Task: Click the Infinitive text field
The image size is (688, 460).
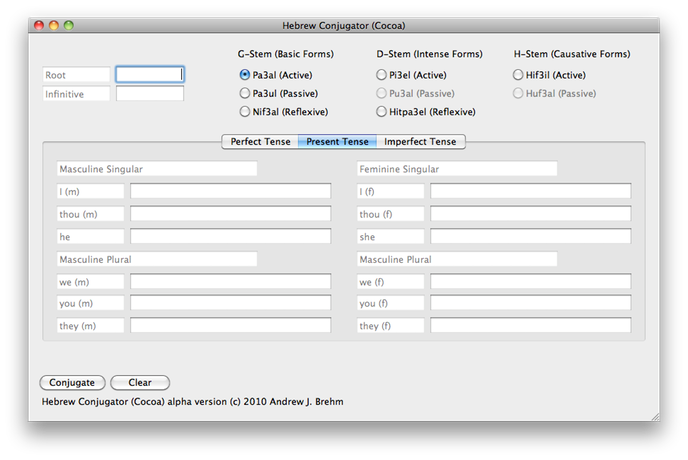Action: (150, 93)
